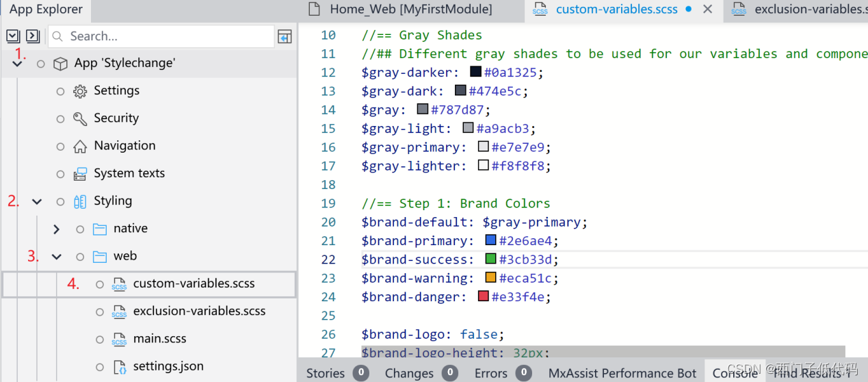Click the status circle beside main.scss
Viewport: 868px width, 382px height.
[x=100, y=339]
